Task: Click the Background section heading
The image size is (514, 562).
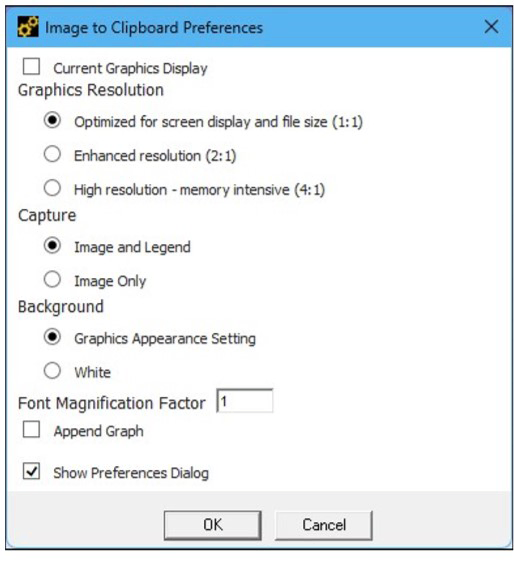Action: 61,307
